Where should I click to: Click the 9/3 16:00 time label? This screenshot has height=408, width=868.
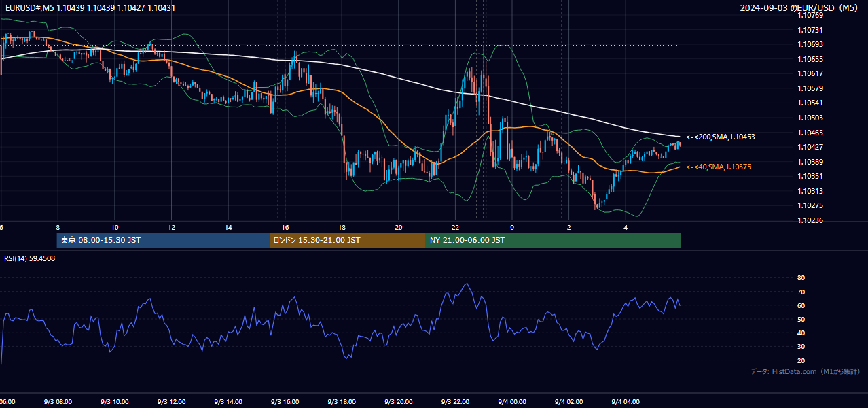pos(285,402)
